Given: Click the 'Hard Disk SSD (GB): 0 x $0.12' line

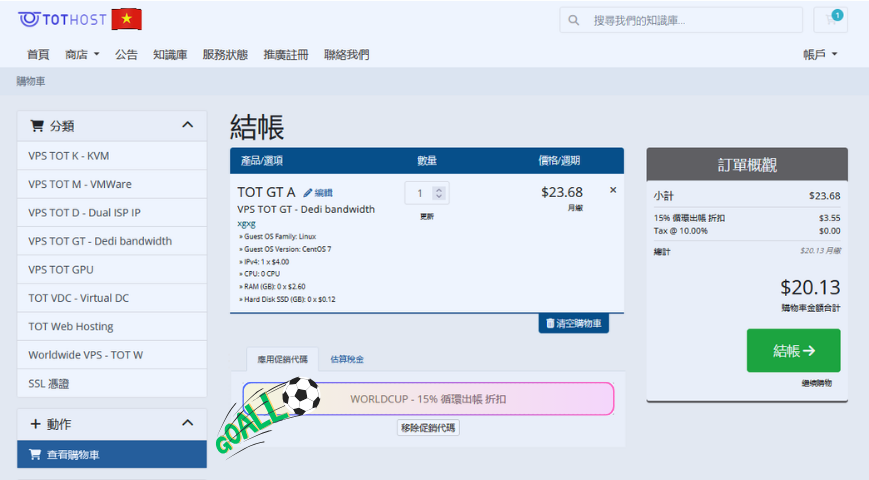Looking at the screenshot, I should click(287, 299).
